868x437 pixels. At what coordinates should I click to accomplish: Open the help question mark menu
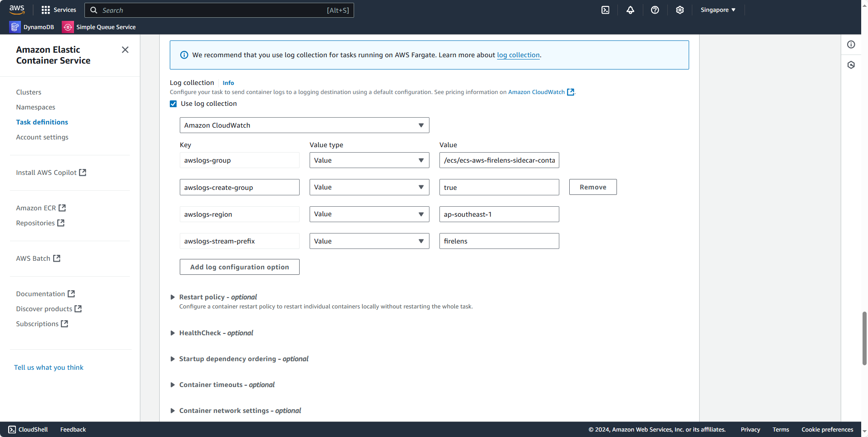(655, 10)
